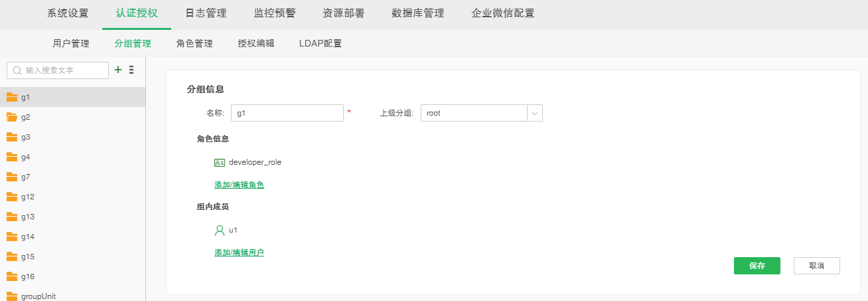Click the g7 folder icon
868x301 pixels.
pyautogui.click(x=12, y=177)
